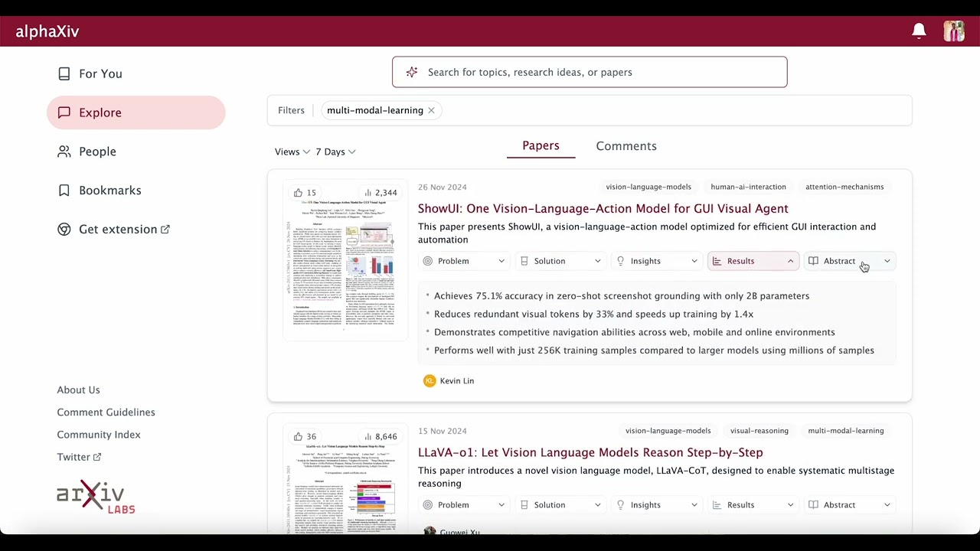Viewport: 980px width, 551px height.
Task: Select Explore in the sidebar
Action: (136, 112)
